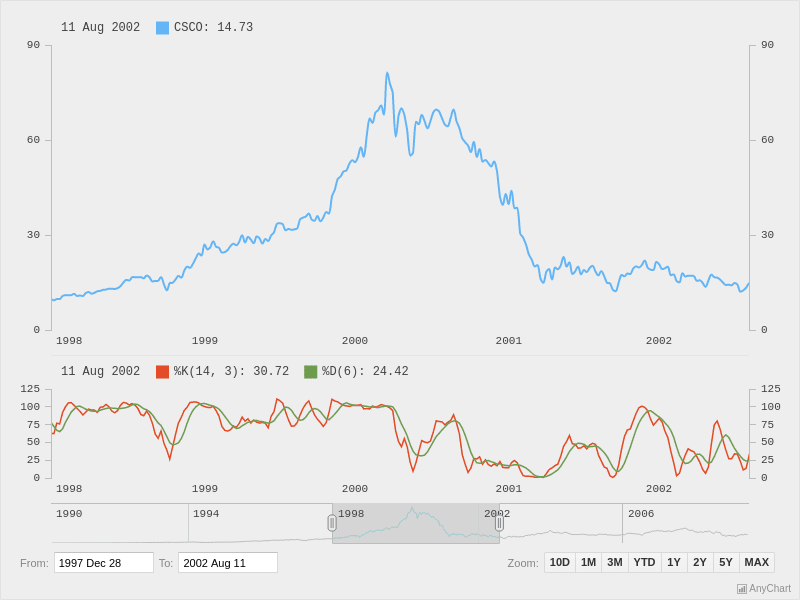This screenshot has height=600, width=800.
Task: Grab the right scroller range handle
Action: pyautogui.click(x=499, y=523)
